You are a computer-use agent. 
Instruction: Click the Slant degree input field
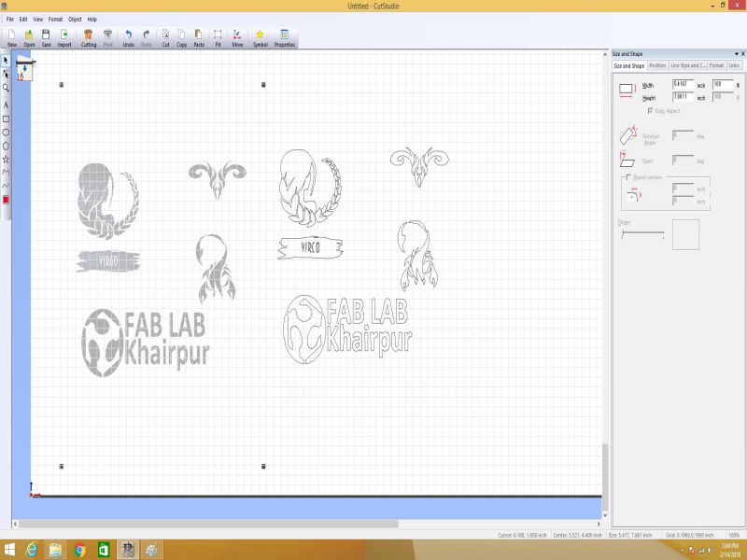(683, 161)
